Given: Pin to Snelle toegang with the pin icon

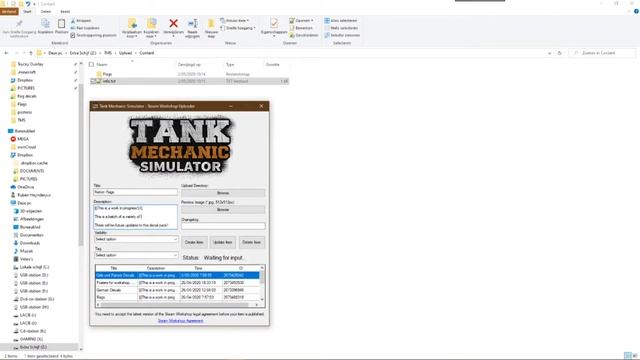Looking at the screenshot, I should tap(19, 24).
